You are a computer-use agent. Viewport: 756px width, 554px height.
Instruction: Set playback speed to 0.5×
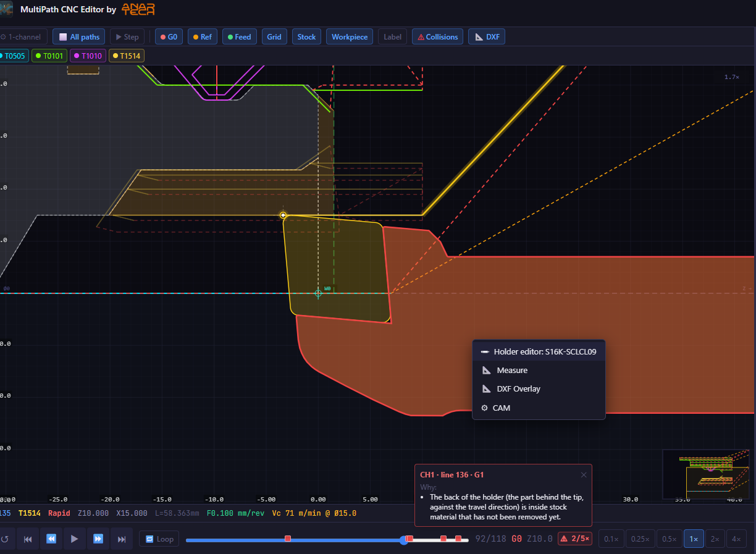[x=670, y=539]
